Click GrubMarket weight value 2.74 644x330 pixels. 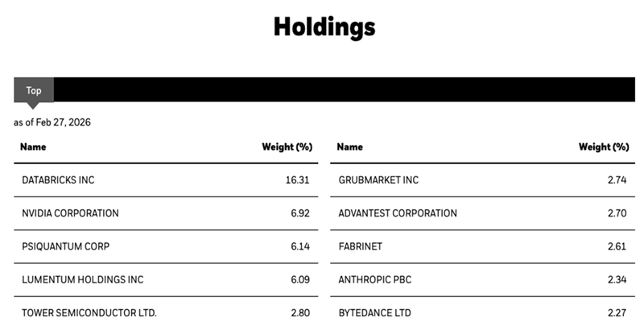[x=617, y=180]
